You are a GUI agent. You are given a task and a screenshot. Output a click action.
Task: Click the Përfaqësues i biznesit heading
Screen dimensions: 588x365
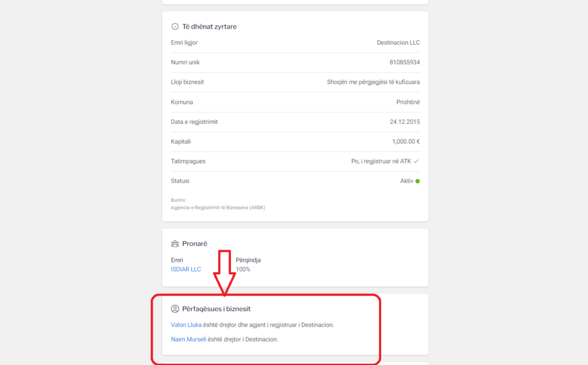(216, 309)
